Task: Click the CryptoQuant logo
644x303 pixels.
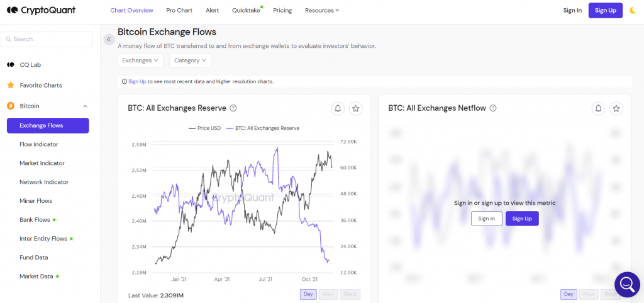Action: coord(41,10)
